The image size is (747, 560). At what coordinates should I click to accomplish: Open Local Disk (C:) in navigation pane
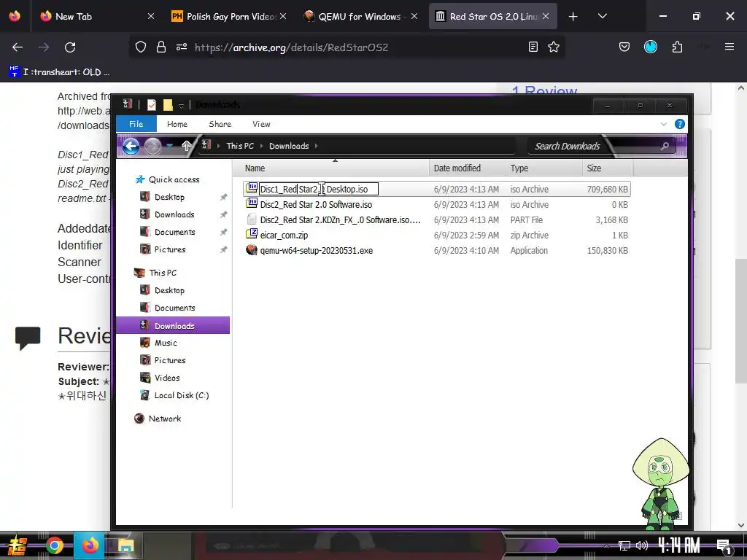pos(182,395)
